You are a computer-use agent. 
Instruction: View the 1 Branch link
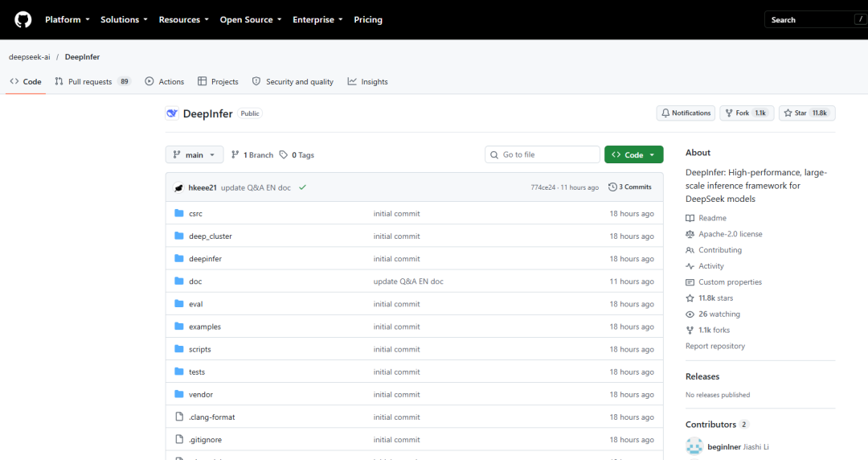(x=252, y=155)
